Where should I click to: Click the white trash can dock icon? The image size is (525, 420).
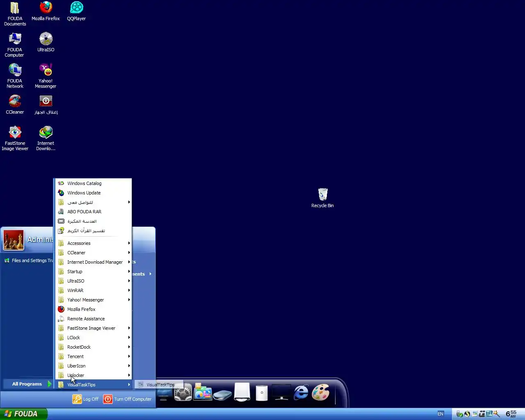(262, 393)
